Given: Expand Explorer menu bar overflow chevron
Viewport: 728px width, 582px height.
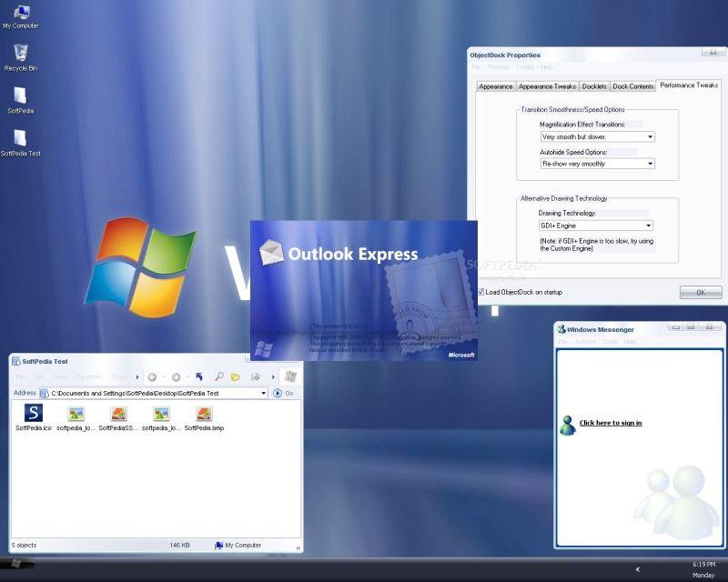Looking at the screenshot, I should [x=137, y=376].
